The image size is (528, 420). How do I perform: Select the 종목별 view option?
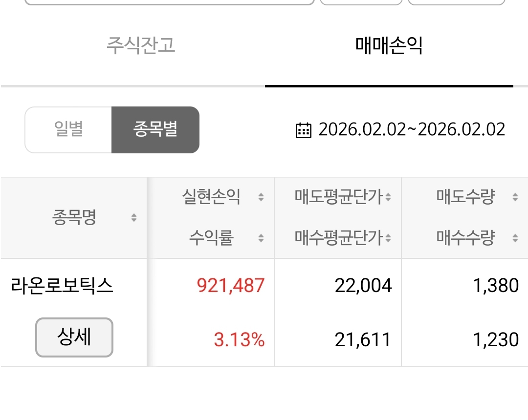point(155,130)
